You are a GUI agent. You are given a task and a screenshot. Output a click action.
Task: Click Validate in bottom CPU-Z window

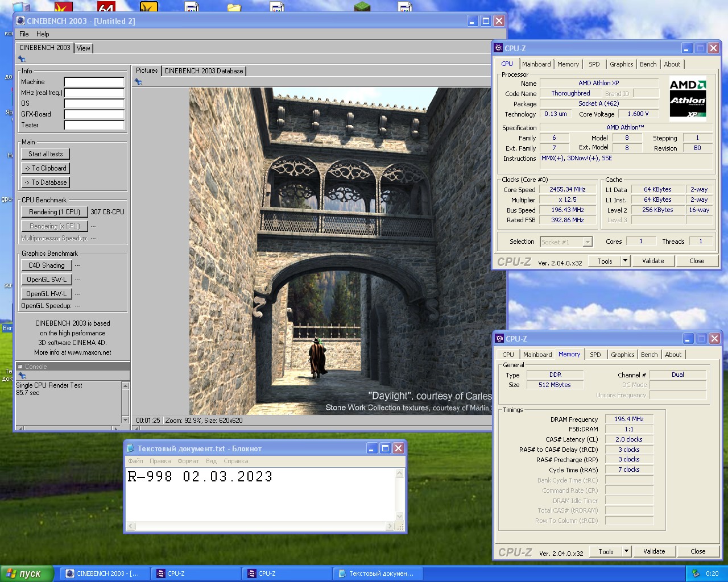654,551
